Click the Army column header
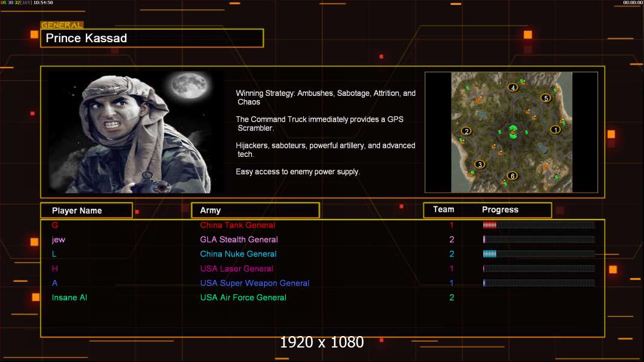Screen dimensions: 644x362 [255, 211]
